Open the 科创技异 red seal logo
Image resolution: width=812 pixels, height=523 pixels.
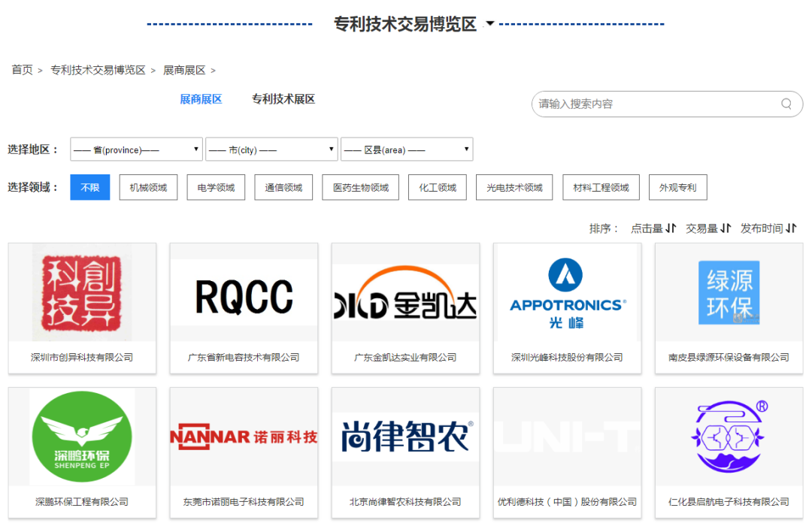coord(82,292)
